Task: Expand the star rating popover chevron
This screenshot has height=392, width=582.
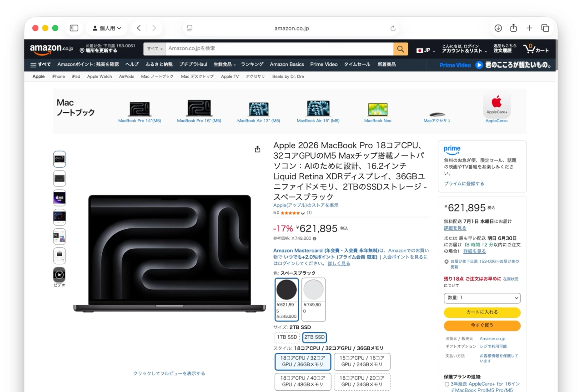Action: coord(303,213)
